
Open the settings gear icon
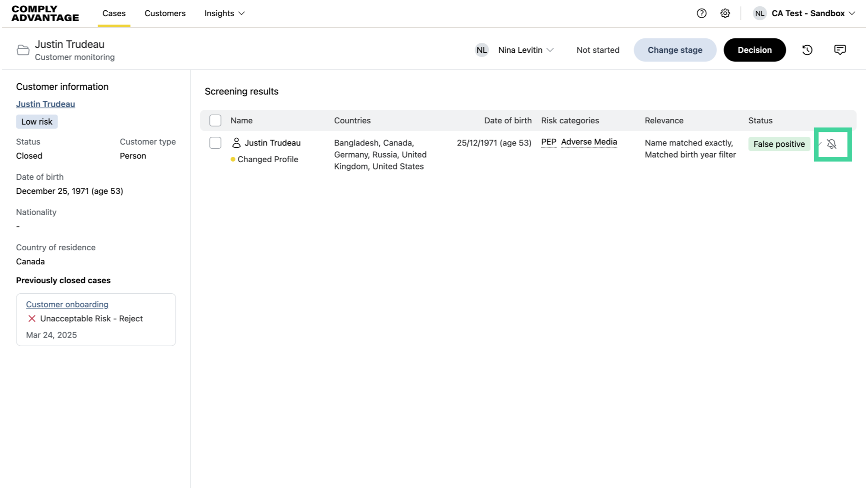click(x=725, y=14)
